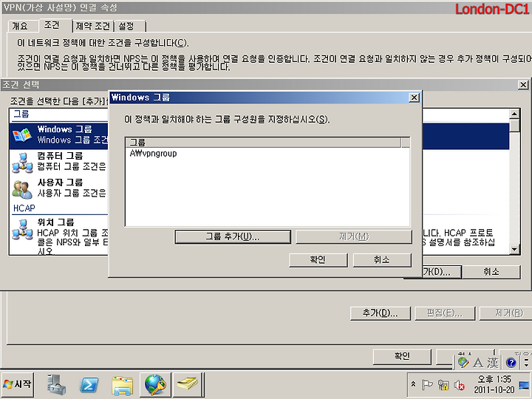This screenshot has height=399, width=532.
Task: Open network status tray icon
Action: [443, 385]
